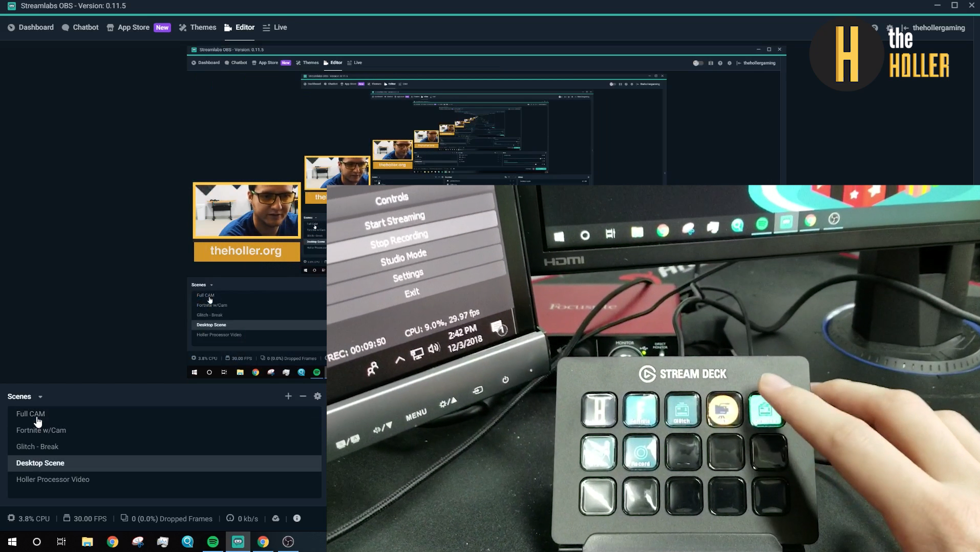The width and height of the screenshot is (980, 552).
Task: Click the thehollergaming account link
Action: [x=938, y=28]
